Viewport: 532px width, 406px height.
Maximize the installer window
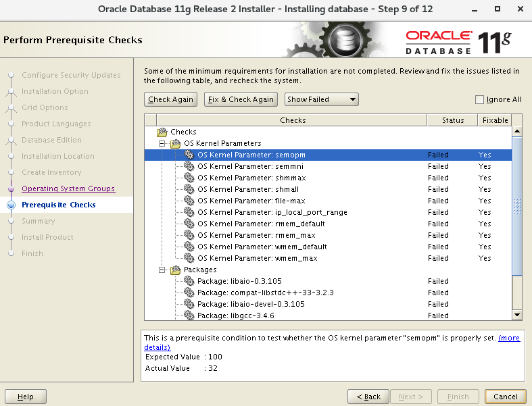pyautogui.click(x=498, y=9)
